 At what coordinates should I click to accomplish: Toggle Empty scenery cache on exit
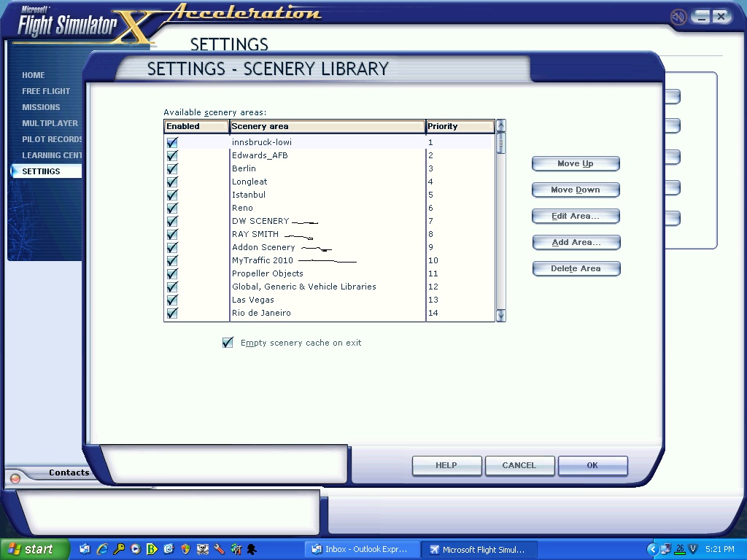(228, 343)
